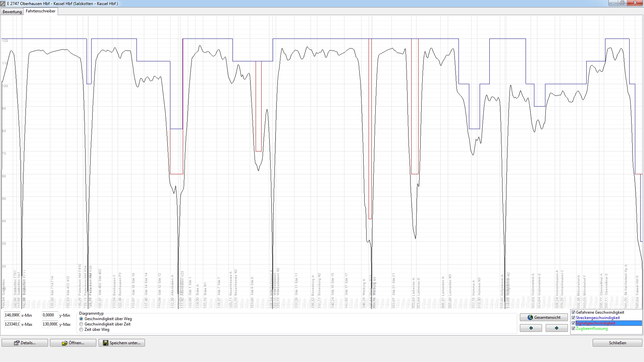Screen dimensions: 644x362
Task: Select Geschwindigkeit über Zeit radio button
Action: click(x=81, y=324)
